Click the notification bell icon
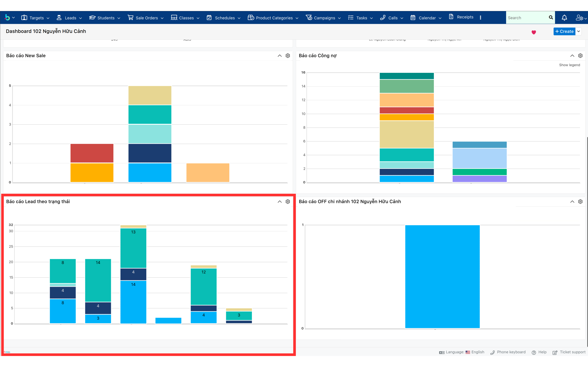The image size is (588, 367). click(x=564, y=18)
